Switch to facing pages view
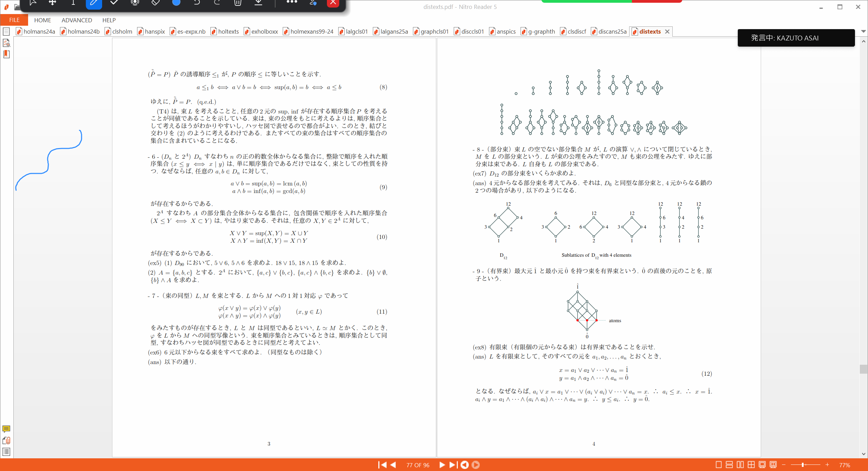This screenshot has height=471, width=868. click(x=740, y=465)
